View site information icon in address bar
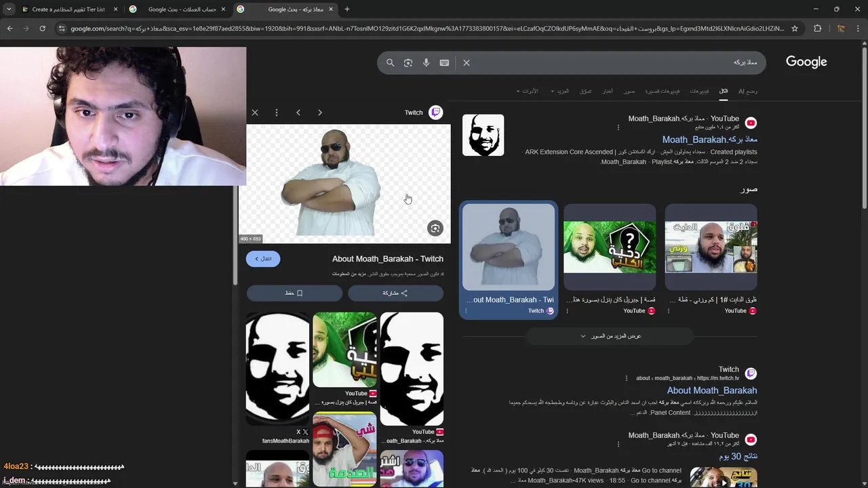The image size is (868, 488). [62, 28]
